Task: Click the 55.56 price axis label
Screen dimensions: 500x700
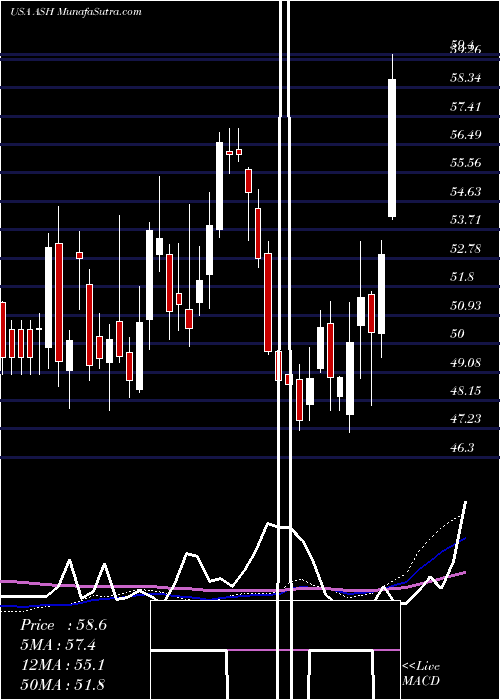Action: coord(466,162)
